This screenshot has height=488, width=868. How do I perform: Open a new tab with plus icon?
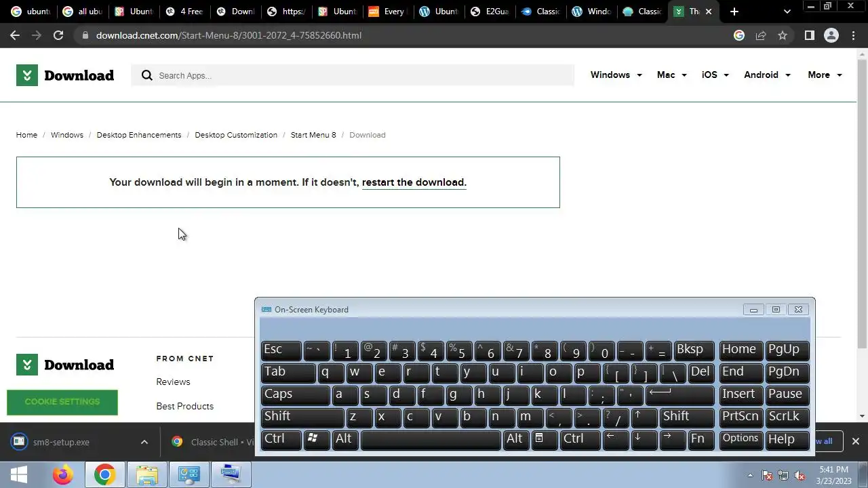734,12
